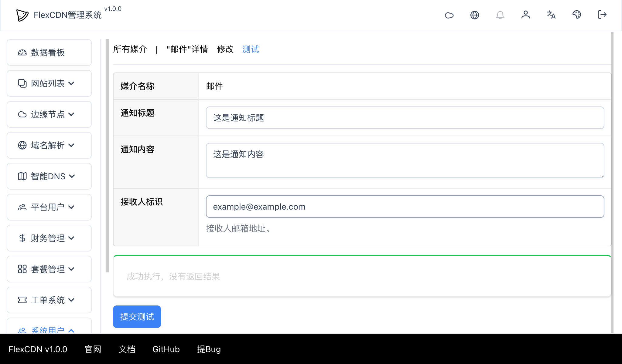This screenshot has height=364, width=622.
Task: Click the 提Bug link in the footer
Action: [209, 349]
